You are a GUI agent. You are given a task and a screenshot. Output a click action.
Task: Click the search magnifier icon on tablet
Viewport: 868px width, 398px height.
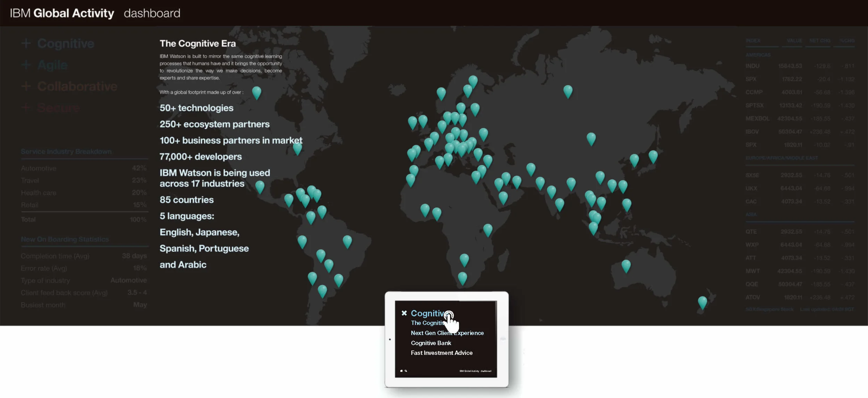coord(406,371)
